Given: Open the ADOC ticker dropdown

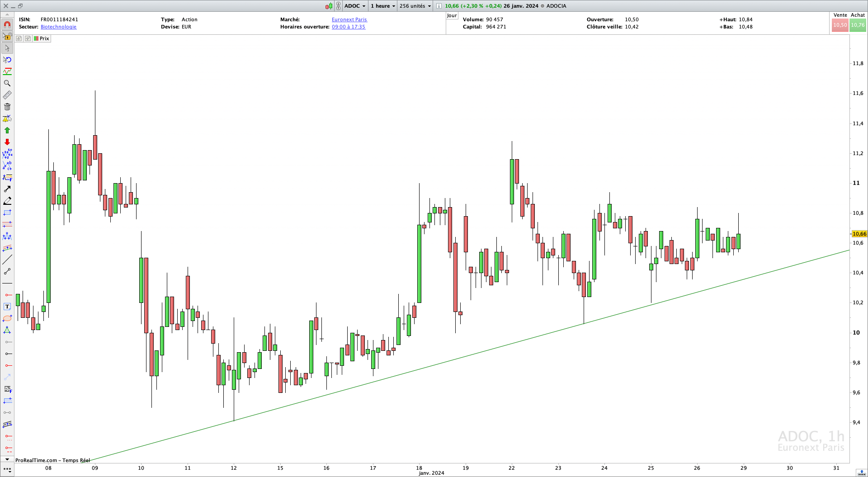Looking at the screenshot, I should click(x=355, y=6).
